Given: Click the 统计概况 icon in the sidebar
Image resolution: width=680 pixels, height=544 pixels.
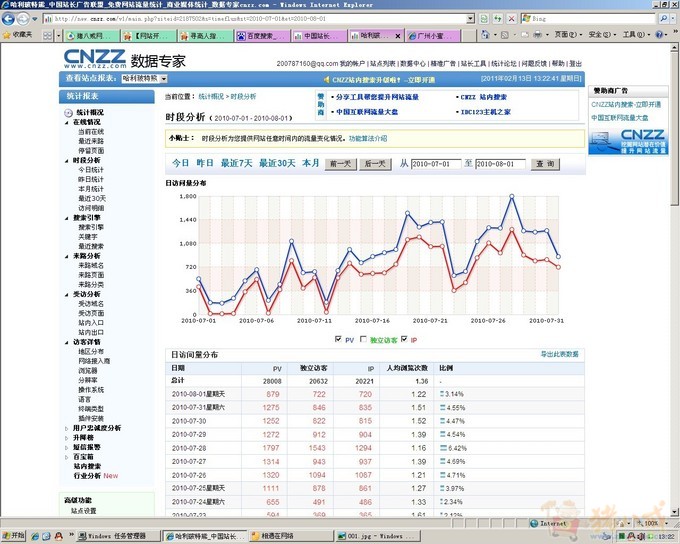Looking at the screenshot, I should tap(72, 112).
